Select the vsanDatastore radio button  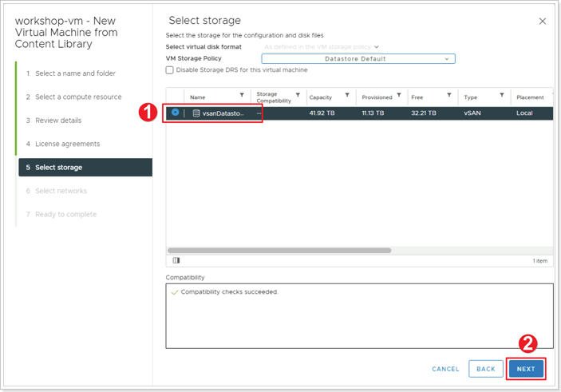(175, 113)
